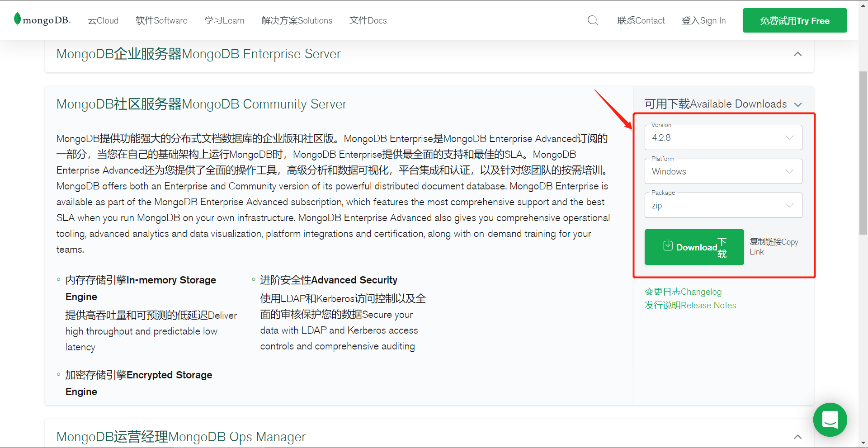
Task: Click MongoDB Ops Manager heading
Action: click(181, 437)
